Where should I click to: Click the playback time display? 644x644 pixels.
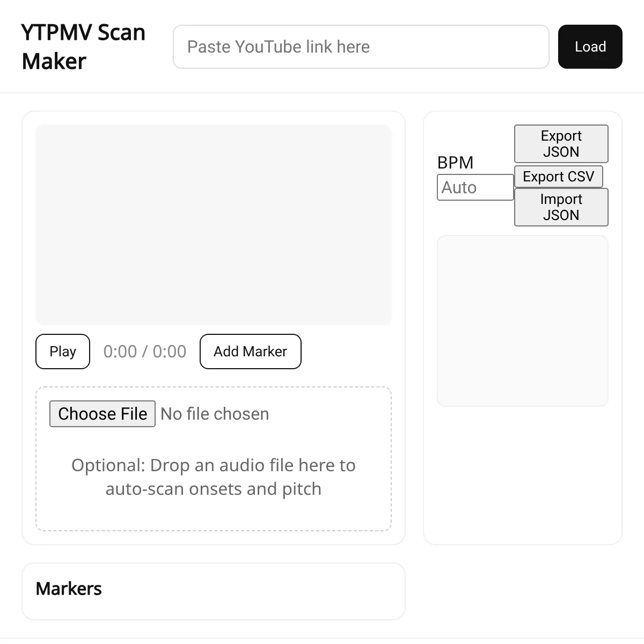pyautogui.click(x=144, y=352)
